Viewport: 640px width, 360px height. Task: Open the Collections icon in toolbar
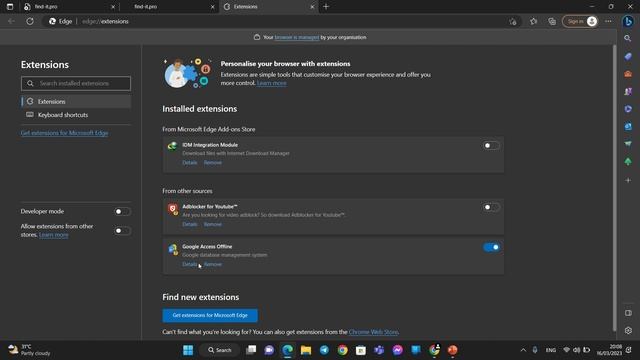coord(552,21)
